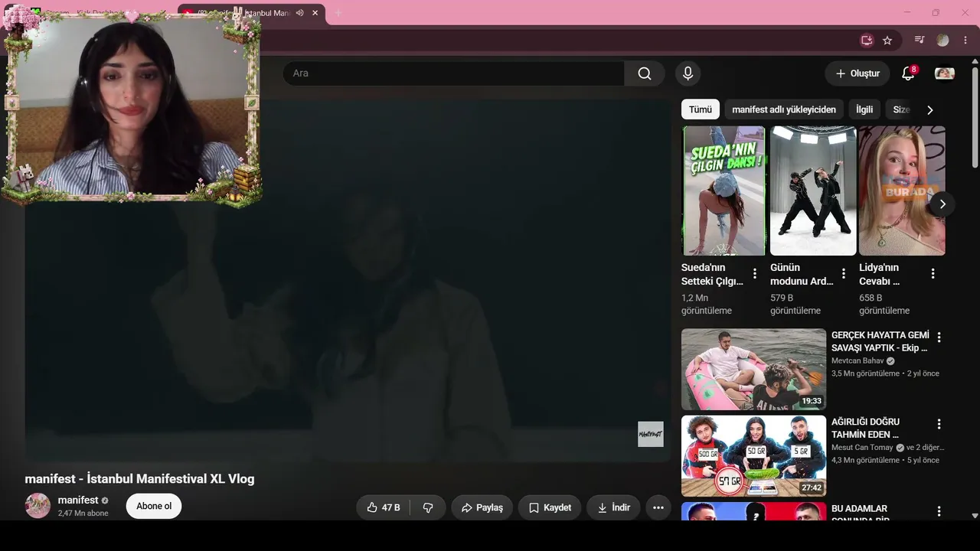980x551 pixels.
Task: Open the BU ADAMLAR video thumbnail
Action: (753, 511)
